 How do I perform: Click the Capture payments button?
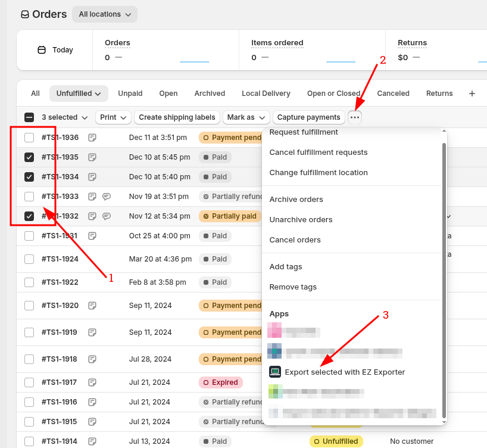308,117
